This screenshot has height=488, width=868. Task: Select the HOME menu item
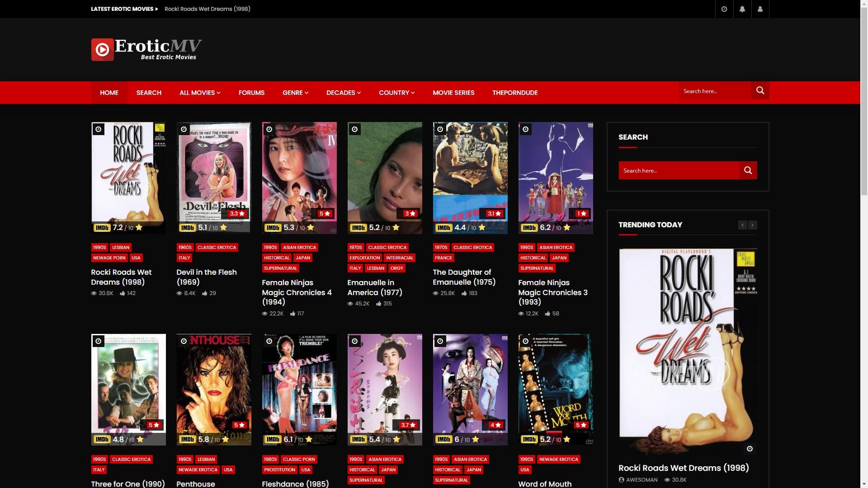point(109,93)
